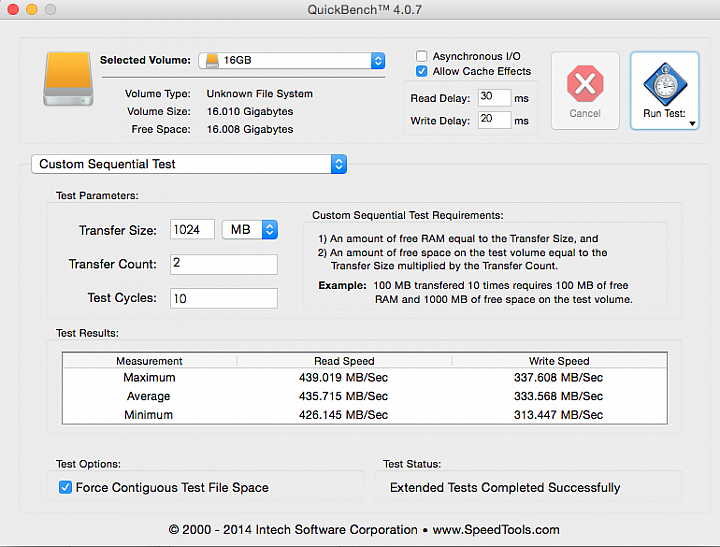Image resolution: width=720 pixels, height=547 pixels.
Task: Open the Selected Volume 16GB dropdown
Action: [x=292, y=61]
